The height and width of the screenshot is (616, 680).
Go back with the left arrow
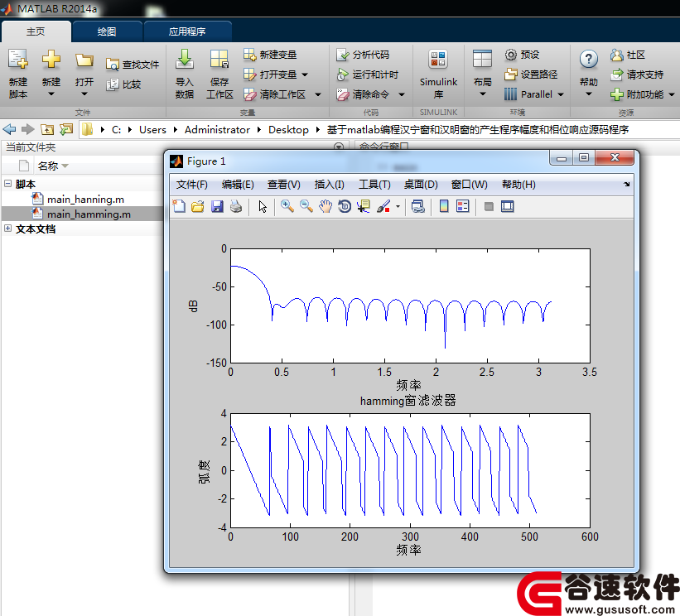[x=9, y=129]
